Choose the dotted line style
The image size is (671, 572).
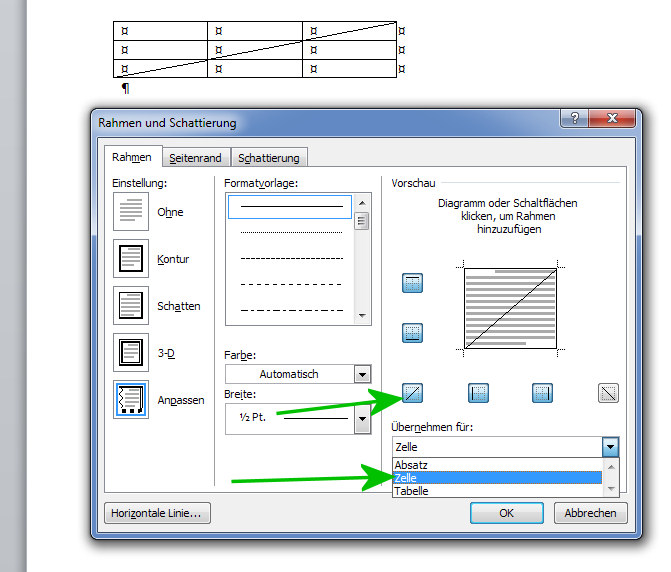tap(290, 232)
